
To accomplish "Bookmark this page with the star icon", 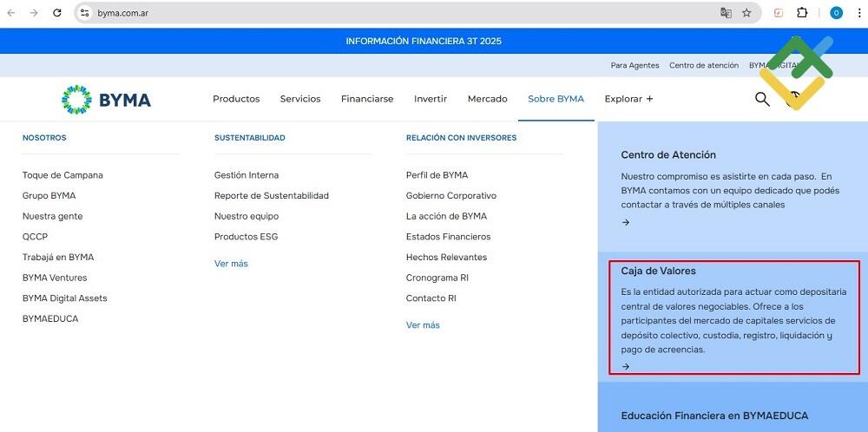I will 746,13.
